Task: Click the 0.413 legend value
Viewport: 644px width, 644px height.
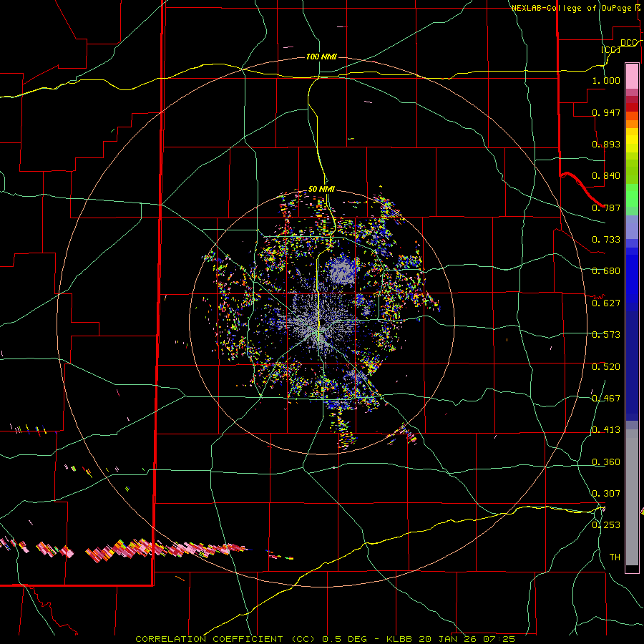Action: pyautogui.click(x=606, y=430)
